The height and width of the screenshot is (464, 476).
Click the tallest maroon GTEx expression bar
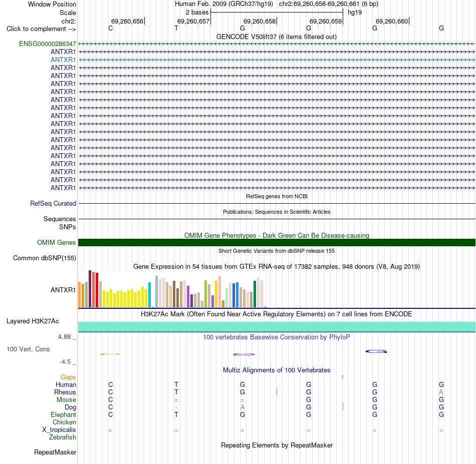[x=90, y=289]
